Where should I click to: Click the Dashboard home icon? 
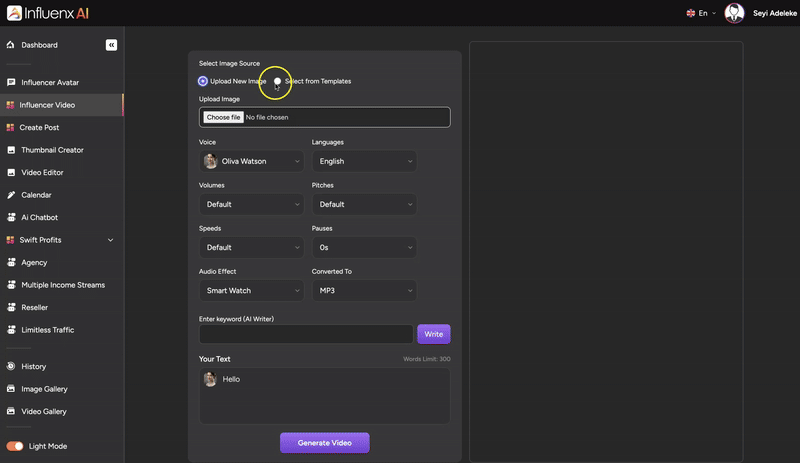point(11,45)
